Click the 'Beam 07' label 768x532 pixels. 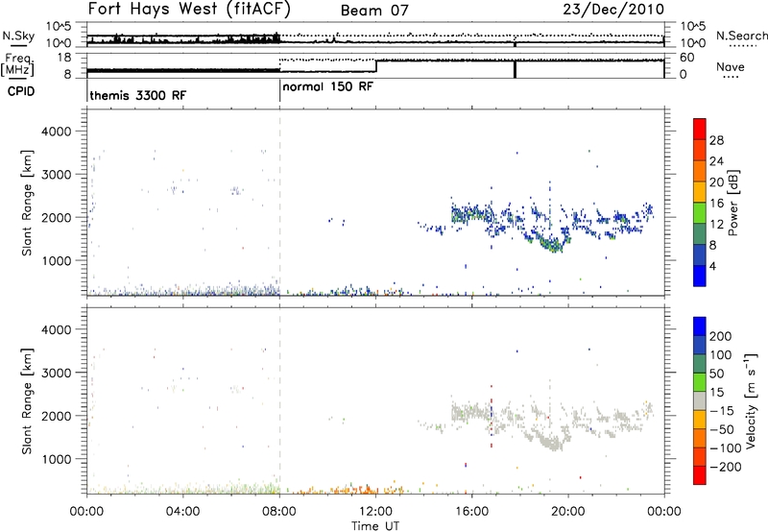[x=374, y=11]
